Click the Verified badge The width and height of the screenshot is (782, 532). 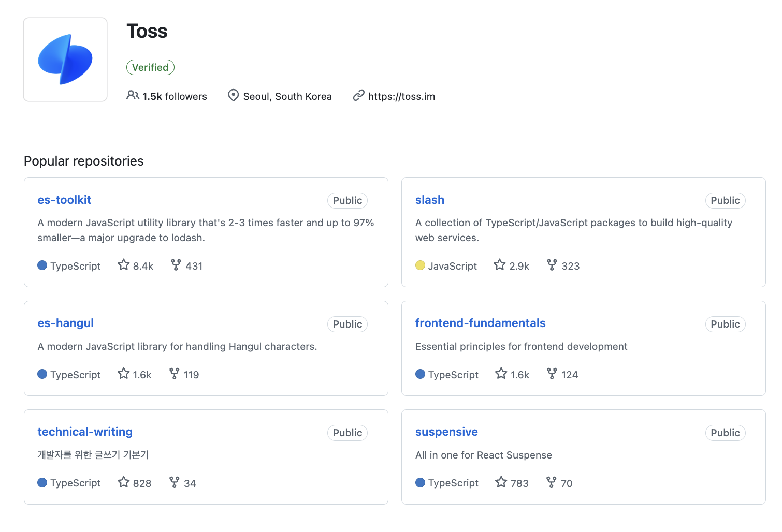[x=150, y=67]
